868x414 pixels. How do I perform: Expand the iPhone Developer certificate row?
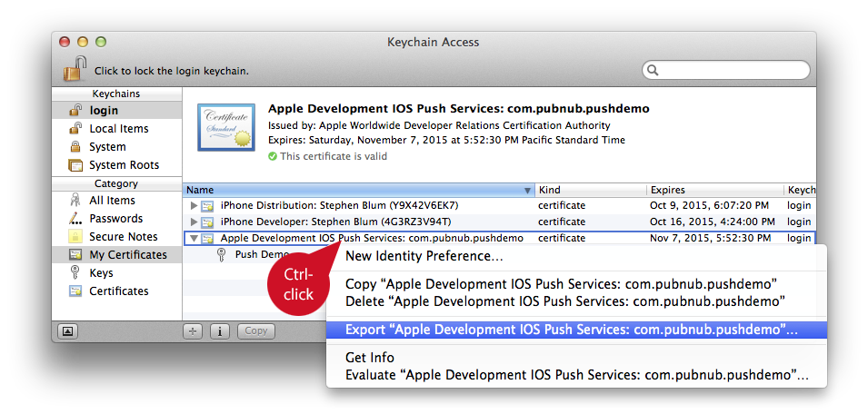click(194, 222)
